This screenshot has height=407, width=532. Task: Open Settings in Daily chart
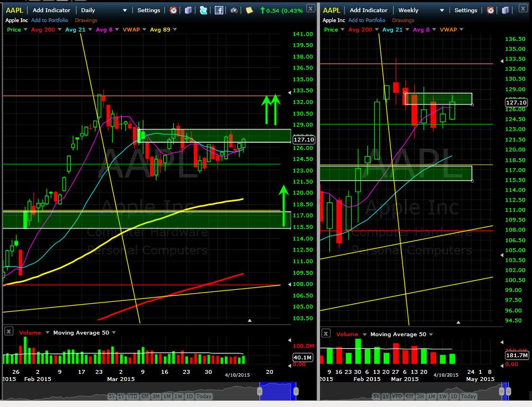click(x=148, y=10)
